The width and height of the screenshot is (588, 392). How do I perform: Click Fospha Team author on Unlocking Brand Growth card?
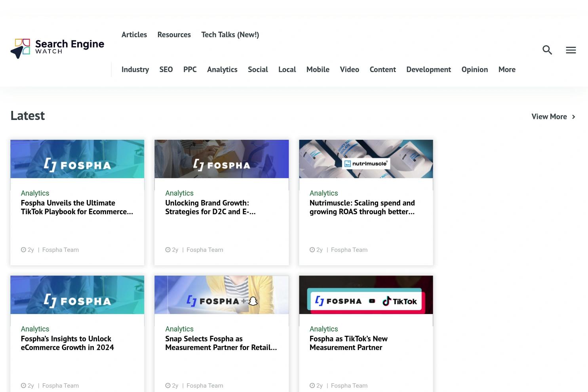205,250
